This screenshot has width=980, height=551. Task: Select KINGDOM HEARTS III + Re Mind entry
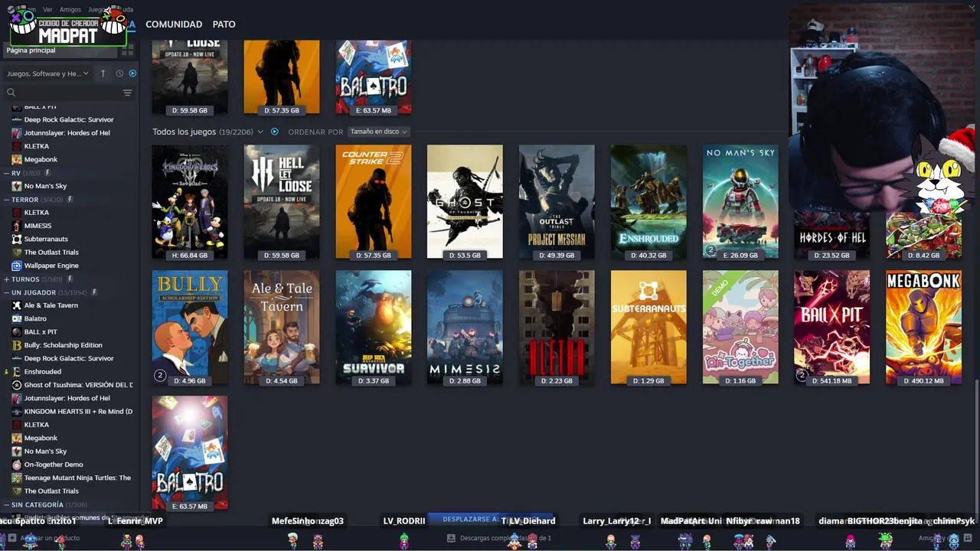point(70,412)
